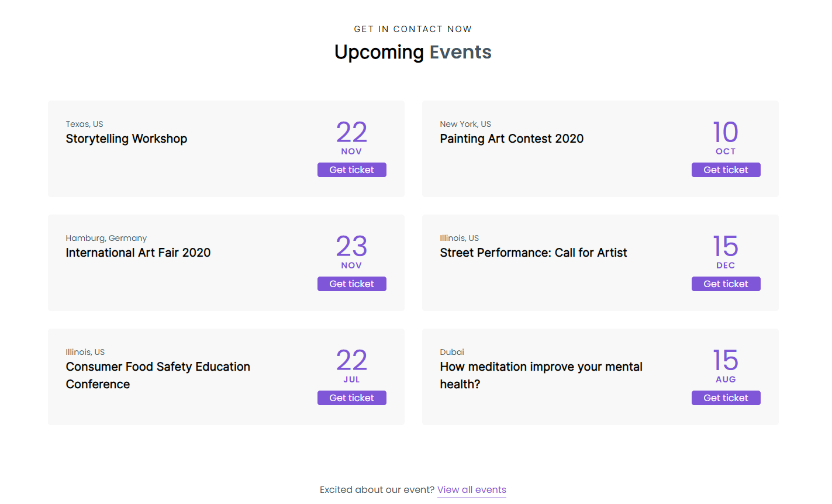Viewport: 832px width, 504px height.
Task: Open the meditation mental health event title
Action: click(541, 375)
